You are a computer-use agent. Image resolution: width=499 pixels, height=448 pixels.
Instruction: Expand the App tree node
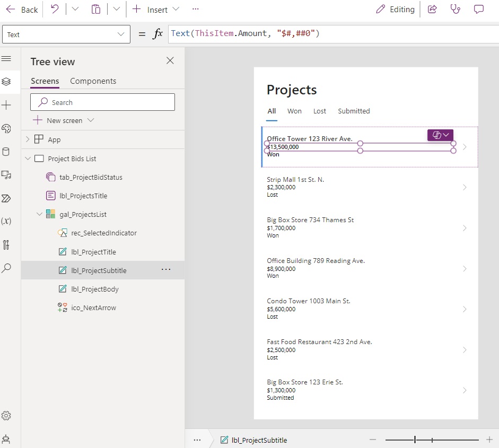pos(28,139)
